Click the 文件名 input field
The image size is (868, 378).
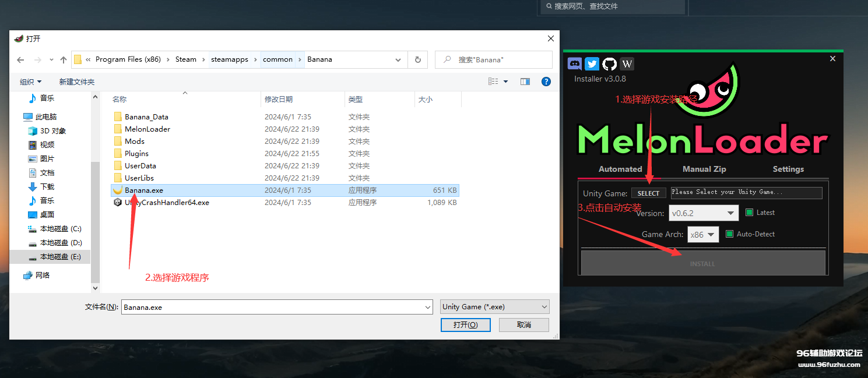coord(273,307)
